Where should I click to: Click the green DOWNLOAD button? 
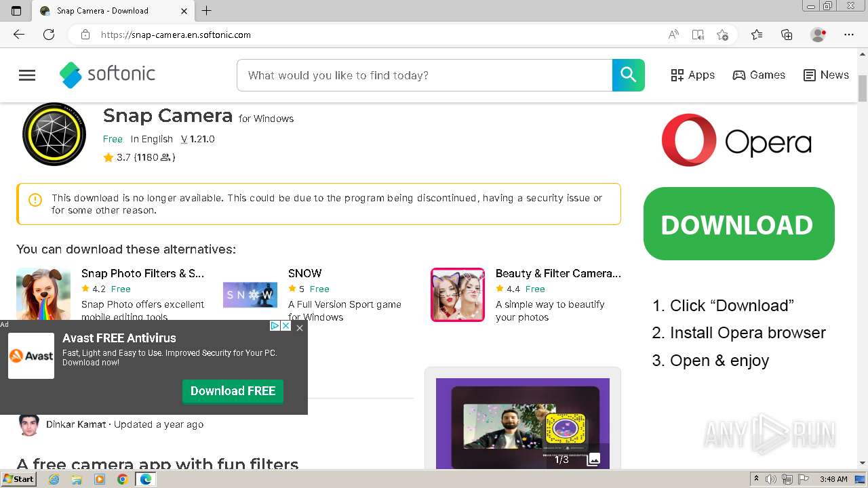click(x=738, y=224)
